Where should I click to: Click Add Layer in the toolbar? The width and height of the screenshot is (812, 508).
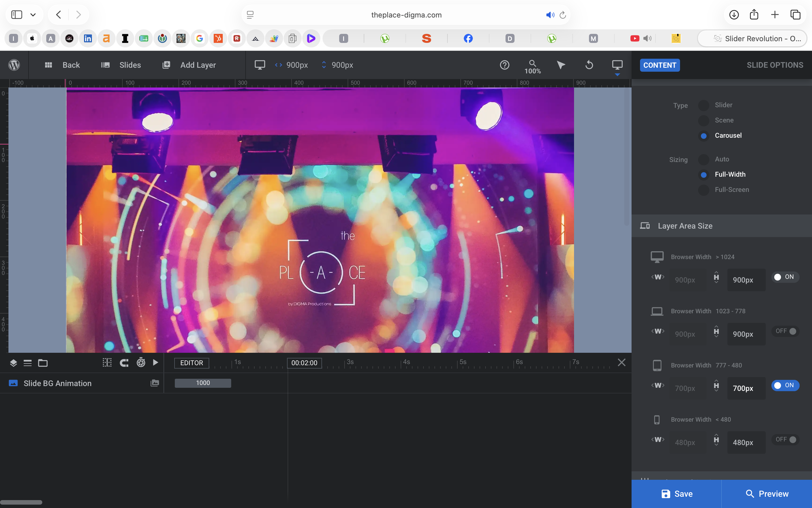pyautogui.click(x=189, y=65)
